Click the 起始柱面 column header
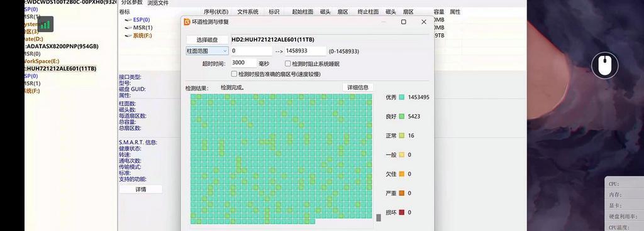 (x=303, y=13)
